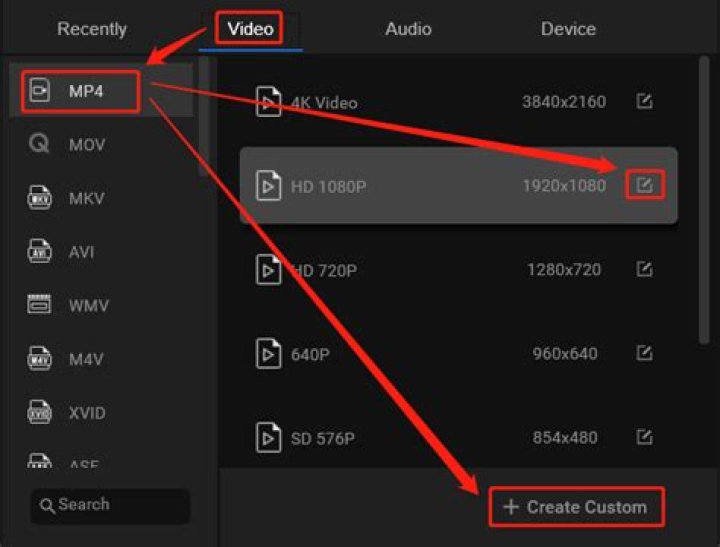
Task: Choose the XVID format label
Action: [x=87, y=413]
